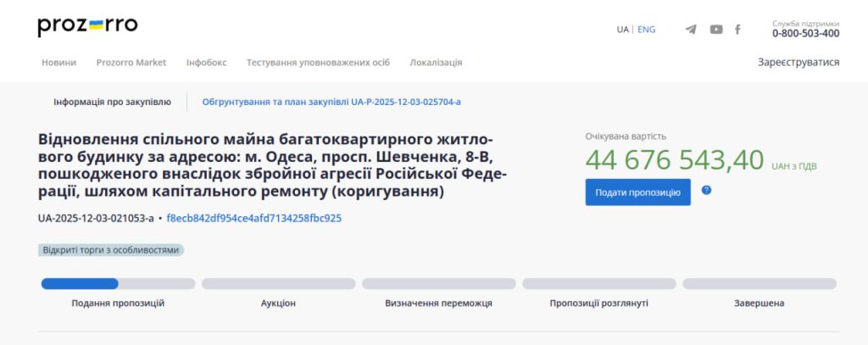Open the Facebook page icon
This screenshot has width=868, height=345.
click(737, 30)
